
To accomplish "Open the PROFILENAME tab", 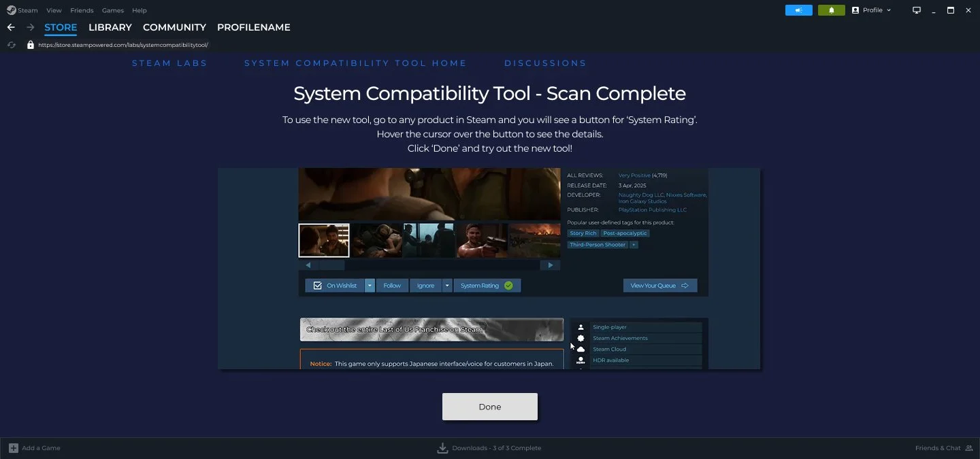I will [x=254, y=27].
